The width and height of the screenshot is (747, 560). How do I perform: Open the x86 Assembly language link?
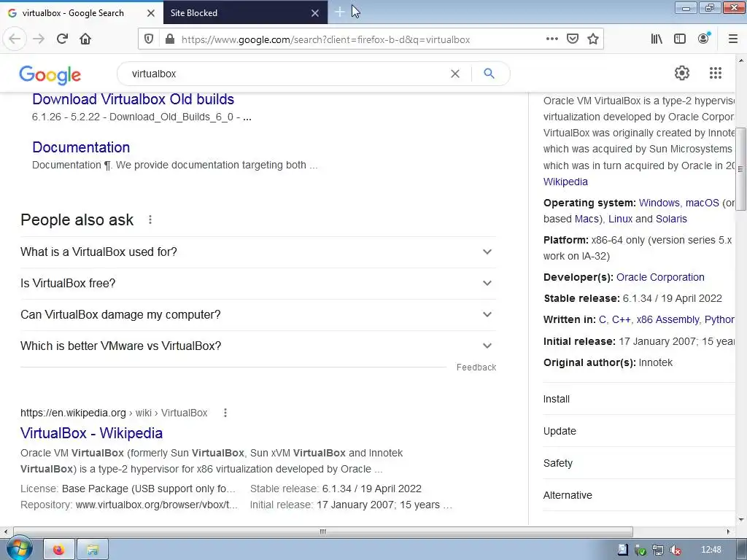click(x=667, y=319)
